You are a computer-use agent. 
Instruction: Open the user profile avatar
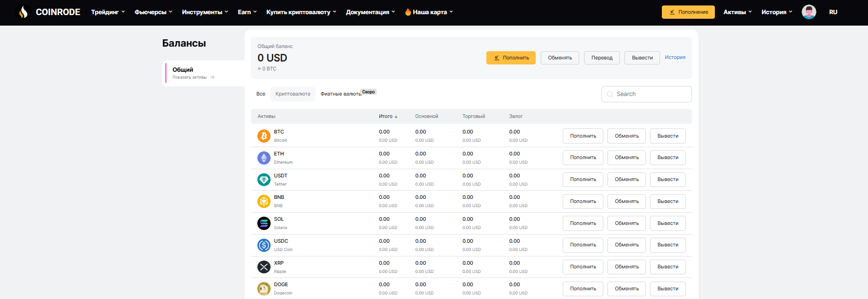pos(809,12)
